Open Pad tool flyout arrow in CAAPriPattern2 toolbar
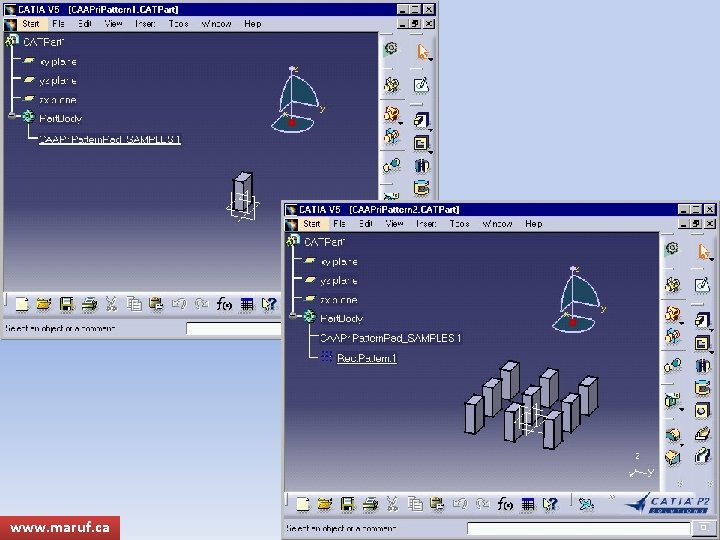The height and width of the screenshot is (540, 720). point(711,329)
